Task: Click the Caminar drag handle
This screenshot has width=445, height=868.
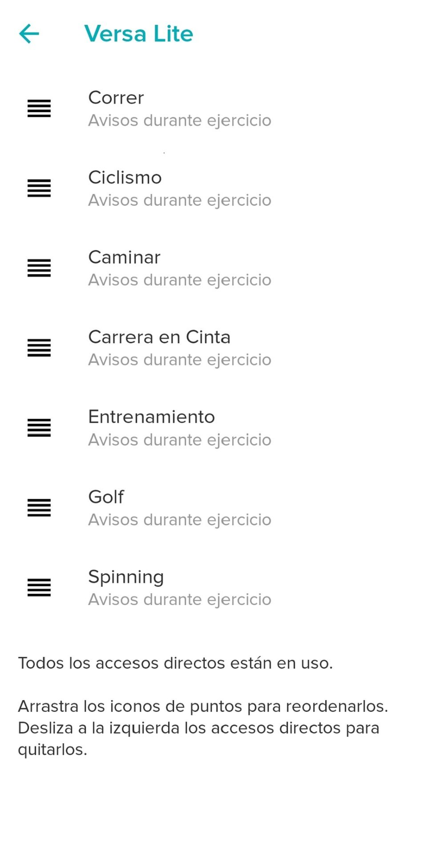Action: (x=39, y=268)
